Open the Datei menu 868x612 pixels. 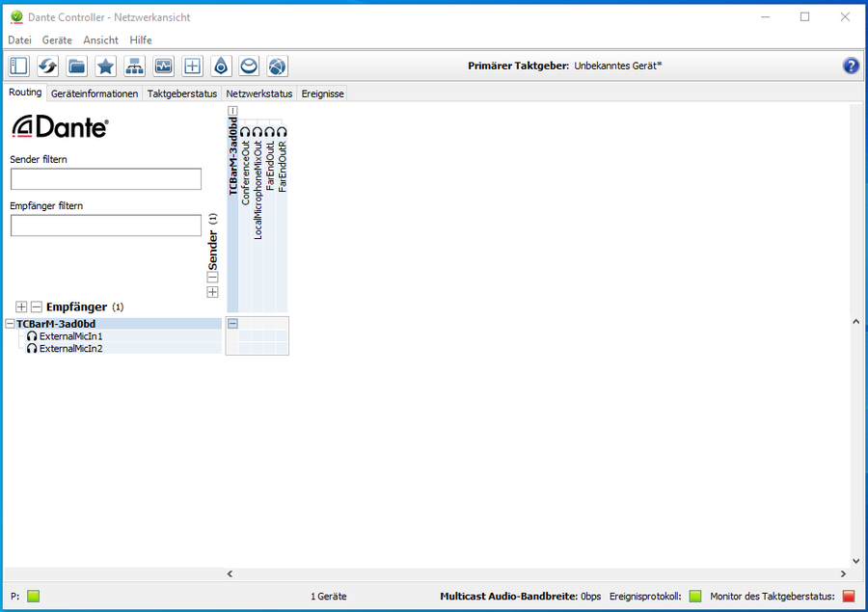(19, 40)
